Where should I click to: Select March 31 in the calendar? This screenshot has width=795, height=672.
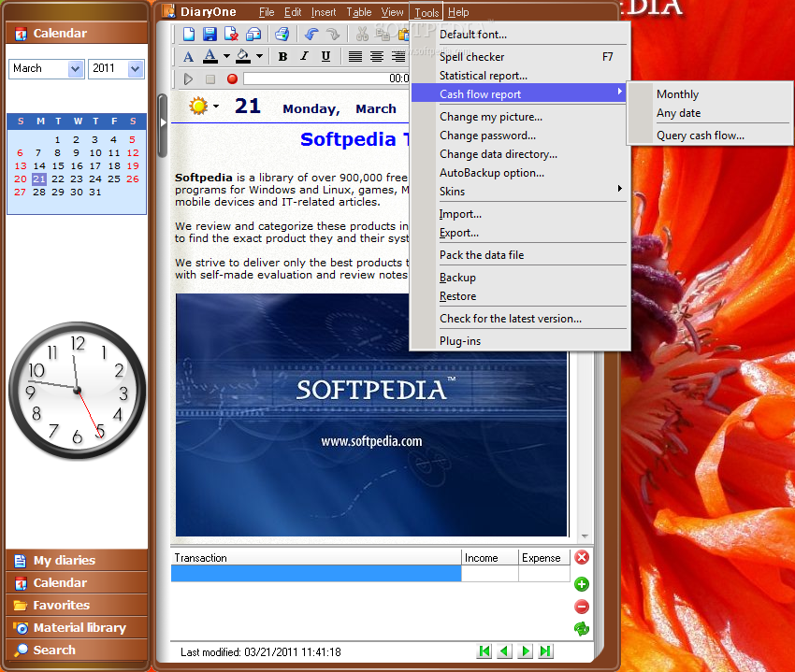click(94, 193)
